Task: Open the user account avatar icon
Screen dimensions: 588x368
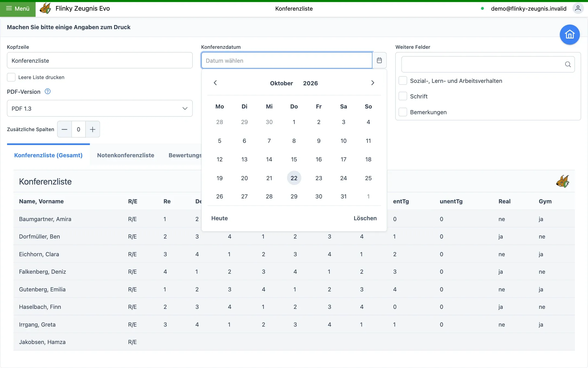Action: [578, 8]
